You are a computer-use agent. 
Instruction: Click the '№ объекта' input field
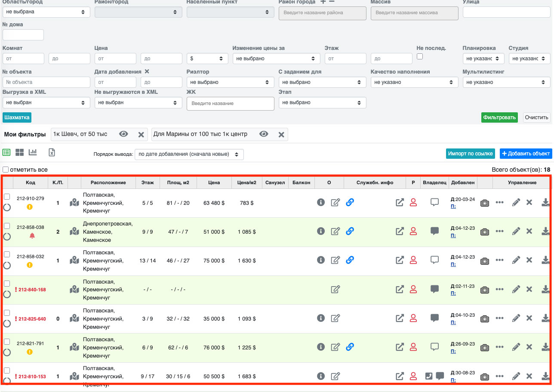pyautogui.click(x=46, y=82)
